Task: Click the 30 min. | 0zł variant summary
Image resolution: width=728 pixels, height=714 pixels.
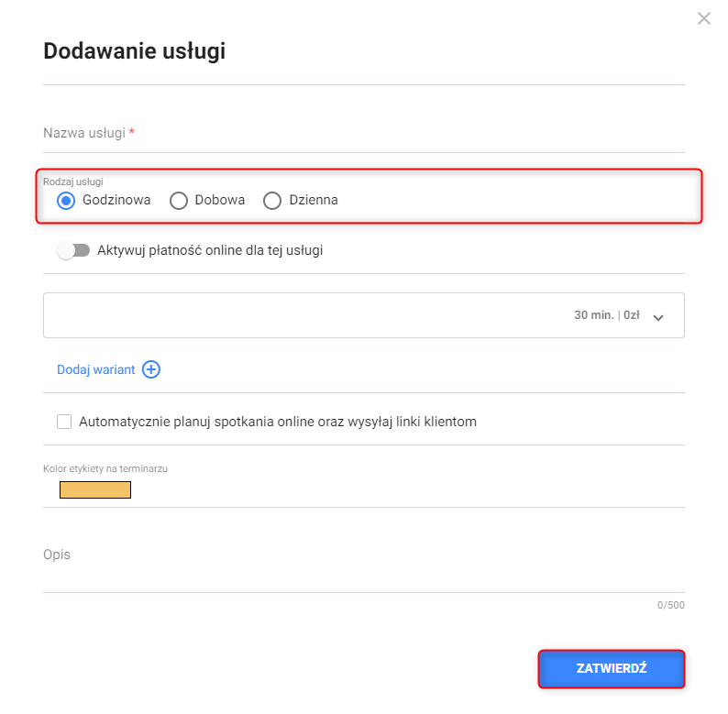Action: pyautogui.click(x=606, y=315)
